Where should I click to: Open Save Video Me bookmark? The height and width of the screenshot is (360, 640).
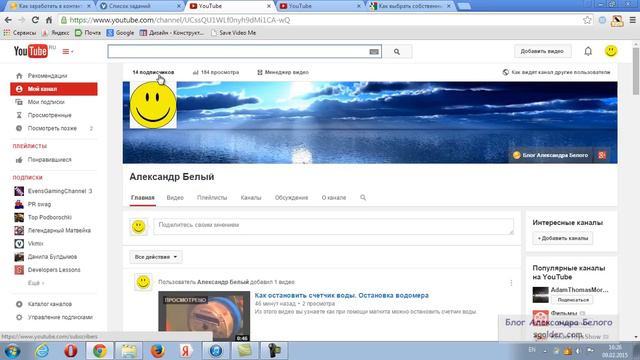pos(233,33)
